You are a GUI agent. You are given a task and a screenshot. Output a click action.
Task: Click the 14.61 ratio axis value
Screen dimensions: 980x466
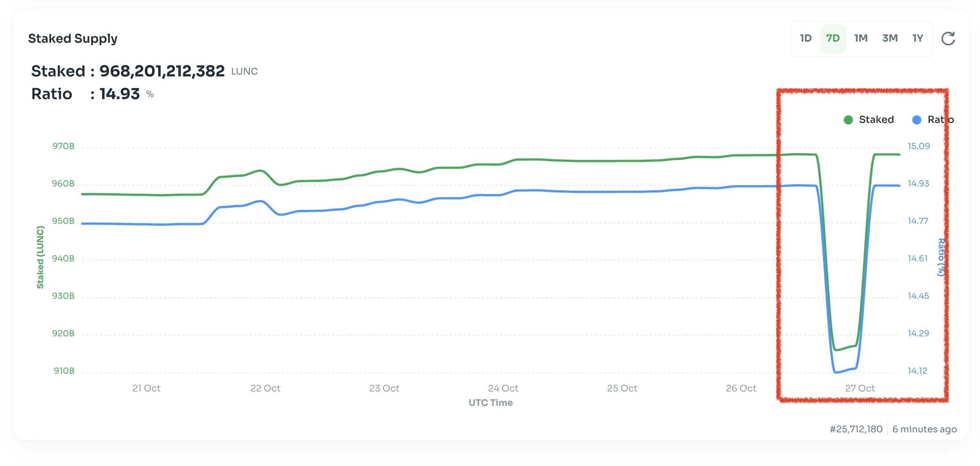click(918, 259)
